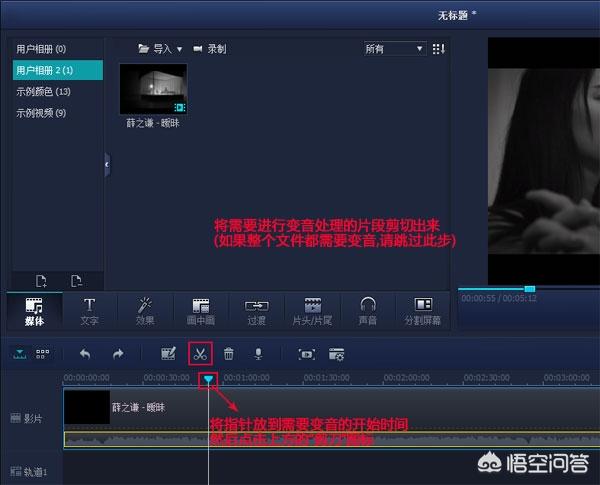This screenshot has height=485, width=600.
Task: Click the microphone voiceover icon
Action: [257, 354]
